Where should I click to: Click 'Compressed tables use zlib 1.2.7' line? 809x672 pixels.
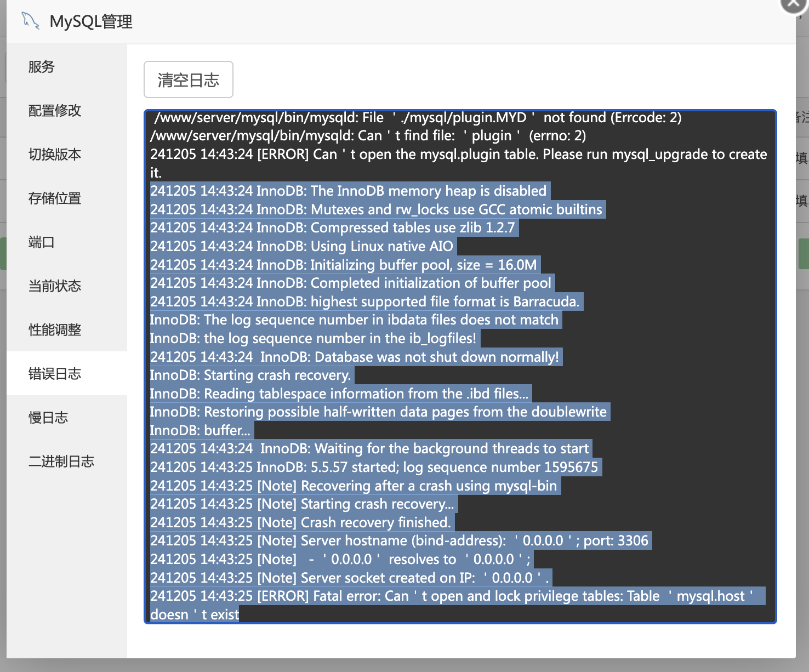coord(333,227)
